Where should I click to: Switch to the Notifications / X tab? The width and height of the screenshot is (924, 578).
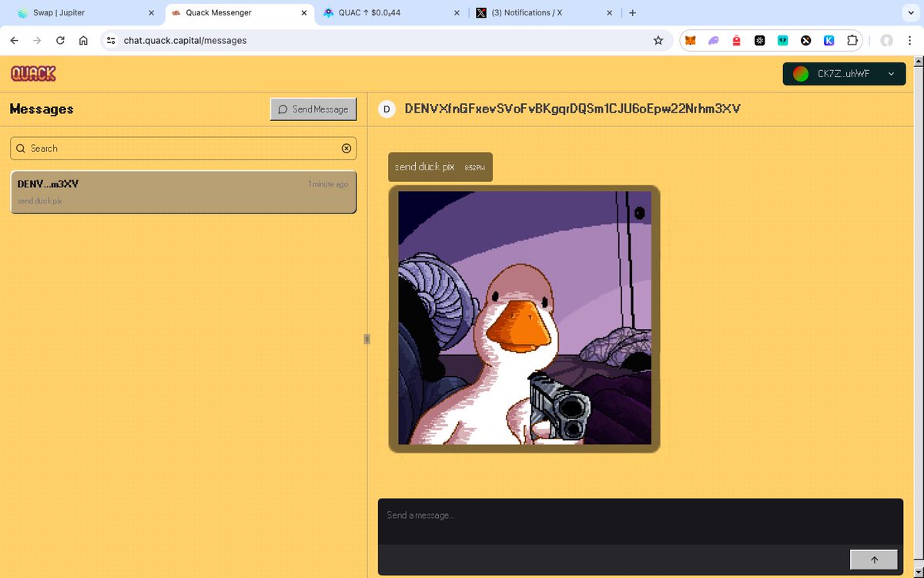pos(544,13)
